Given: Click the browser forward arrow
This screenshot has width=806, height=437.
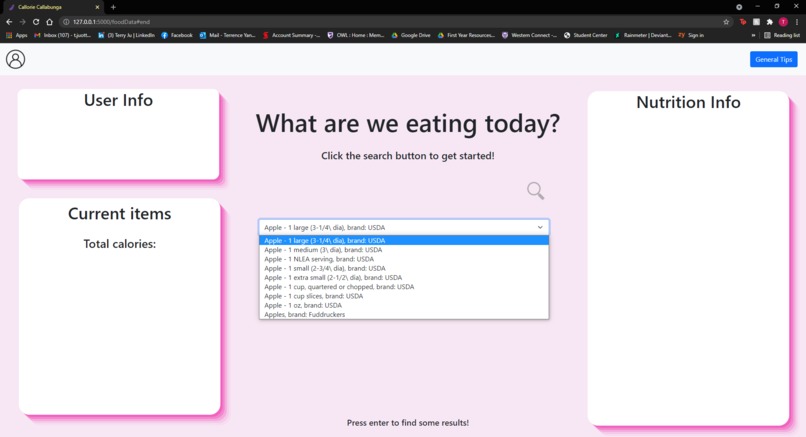Looking at the screenshot, I should click(22, 22).
